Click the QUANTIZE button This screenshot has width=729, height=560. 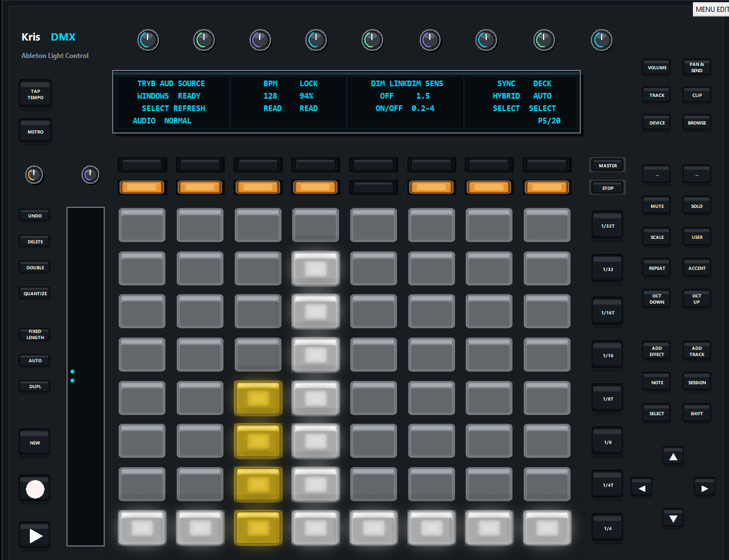pos(35,294)
